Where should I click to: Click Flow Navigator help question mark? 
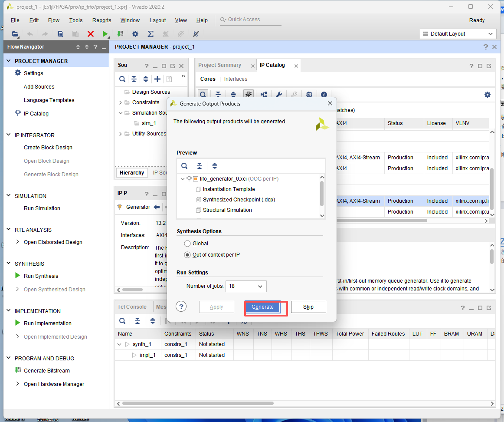pos(95,47)
